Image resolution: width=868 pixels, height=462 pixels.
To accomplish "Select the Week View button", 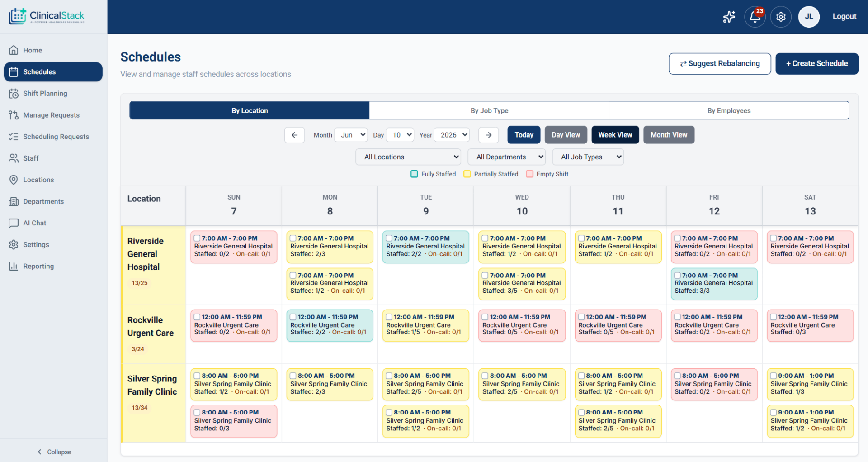I will point(615,135).
